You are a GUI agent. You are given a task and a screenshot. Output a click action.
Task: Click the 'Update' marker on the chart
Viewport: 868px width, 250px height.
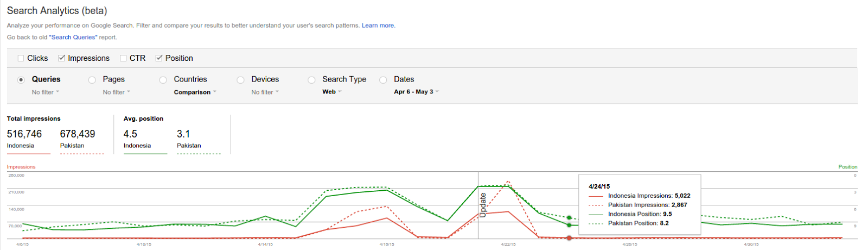coord(483,205)
